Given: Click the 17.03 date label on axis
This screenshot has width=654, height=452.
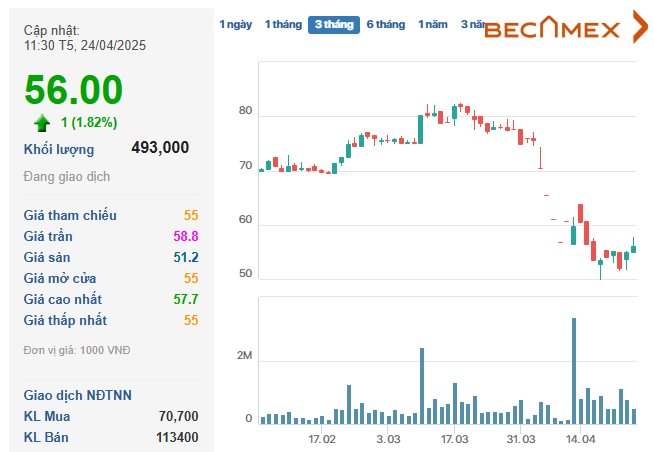Looking at the screenshot, I should pos(454,439).
